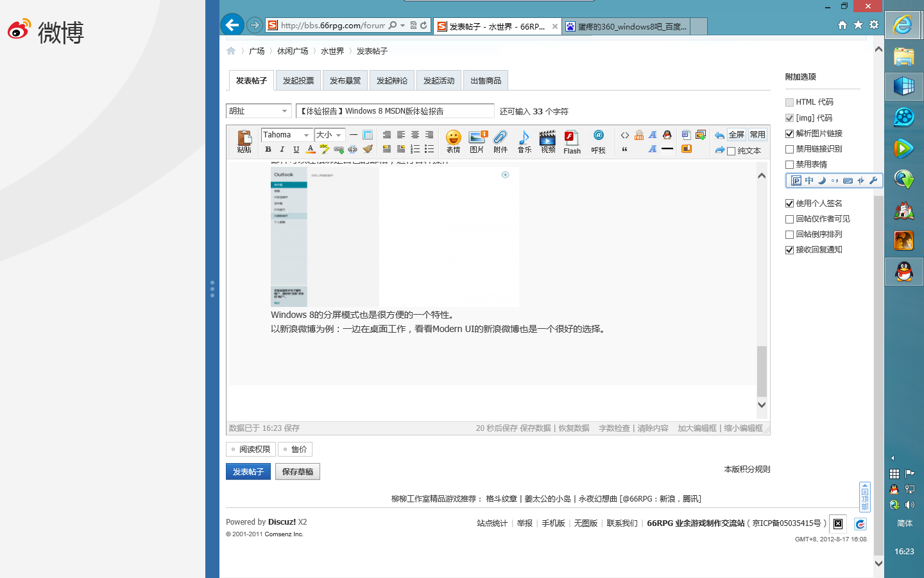Click the 发表帖子 submit button
924x578 pixels.
[x=248, y=471]
